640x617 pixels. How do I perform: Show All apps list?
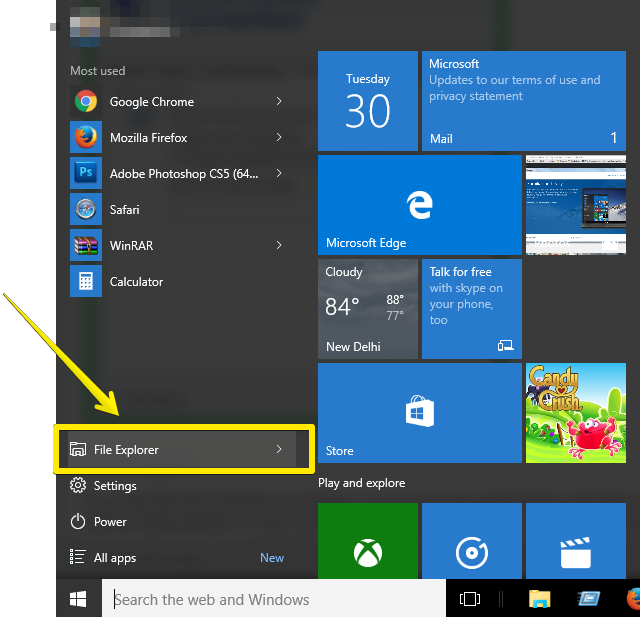click(x=182, y=557)
